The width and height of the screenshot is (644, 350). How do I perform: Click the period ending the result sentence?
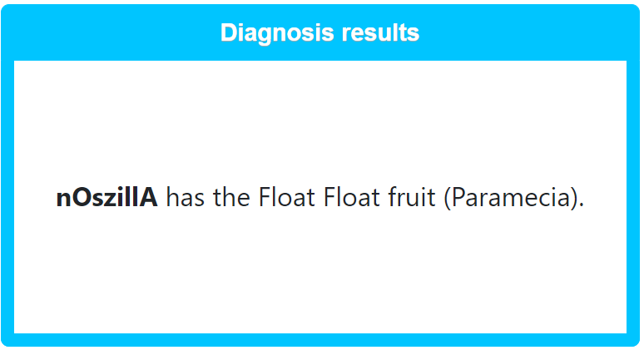582,205
